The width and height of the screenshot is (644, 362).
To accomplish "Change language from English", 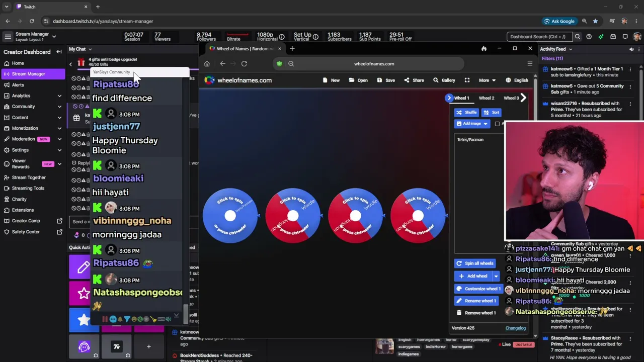I will click(517, 80).
